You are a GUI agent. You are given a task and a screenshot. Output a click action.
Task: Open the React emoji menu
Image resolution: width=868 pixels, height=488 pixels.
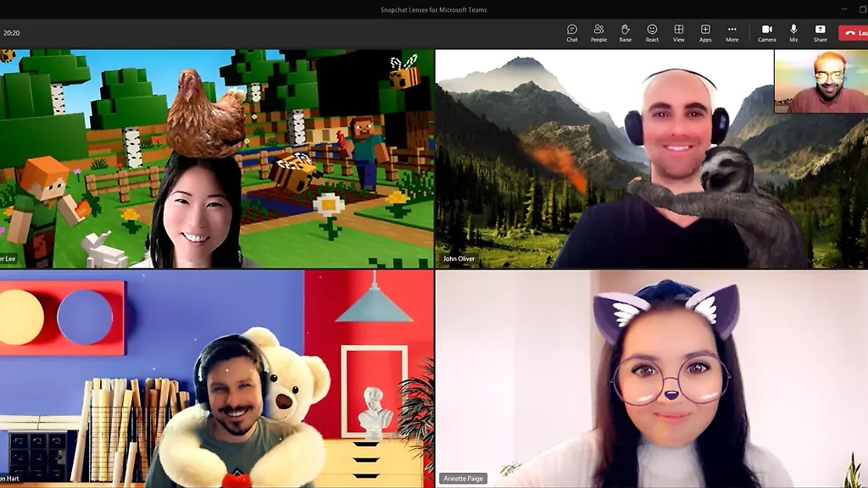pyautogui.click(x=652, y=32)
